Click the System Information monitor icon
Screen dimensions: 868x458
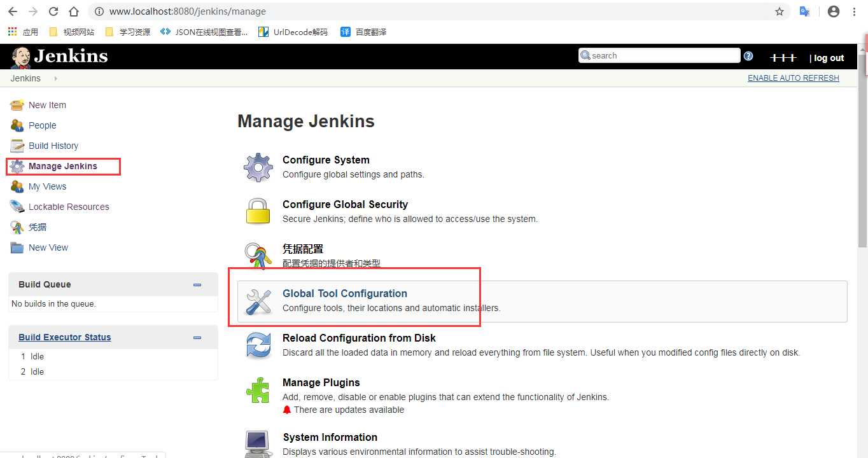(258, 444)
